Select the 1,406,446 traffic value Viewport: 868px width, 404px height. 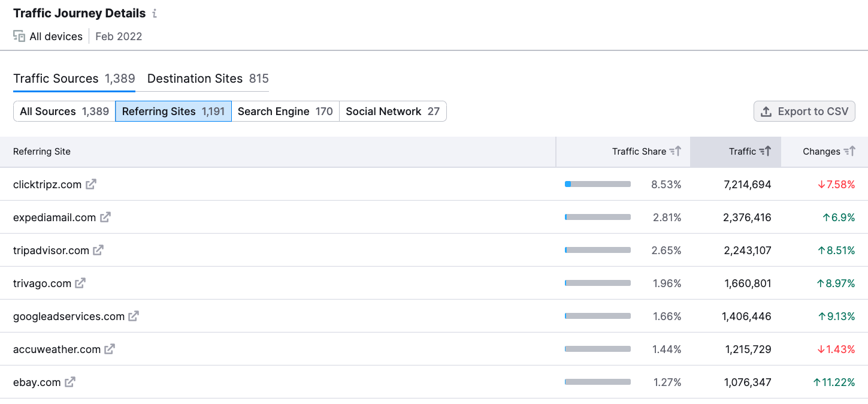[747, 316]
